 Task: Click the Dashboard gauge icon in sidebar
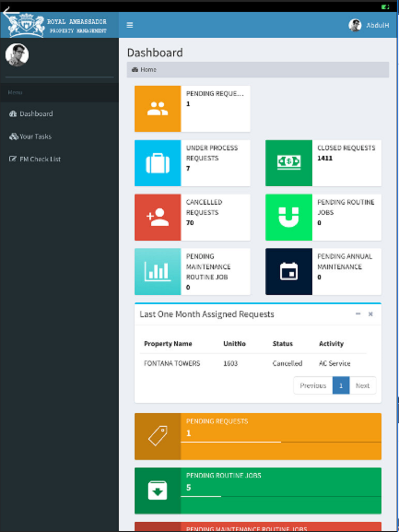13,114
